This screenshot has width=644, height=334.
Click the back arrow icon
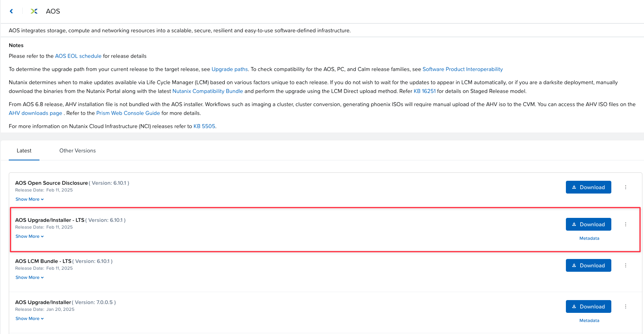click(x=11, y=11)
